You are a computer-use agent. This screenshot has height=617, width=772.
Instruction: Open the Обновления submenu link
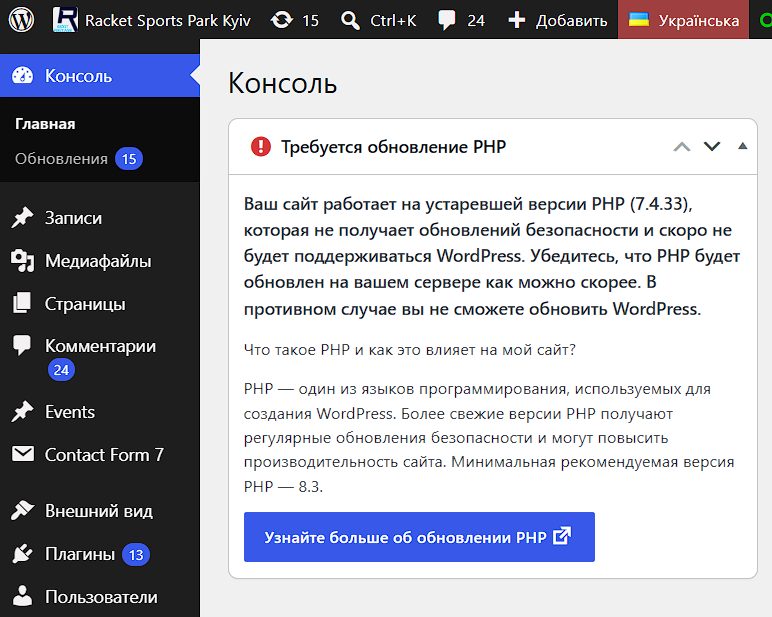tap(79, 159)
